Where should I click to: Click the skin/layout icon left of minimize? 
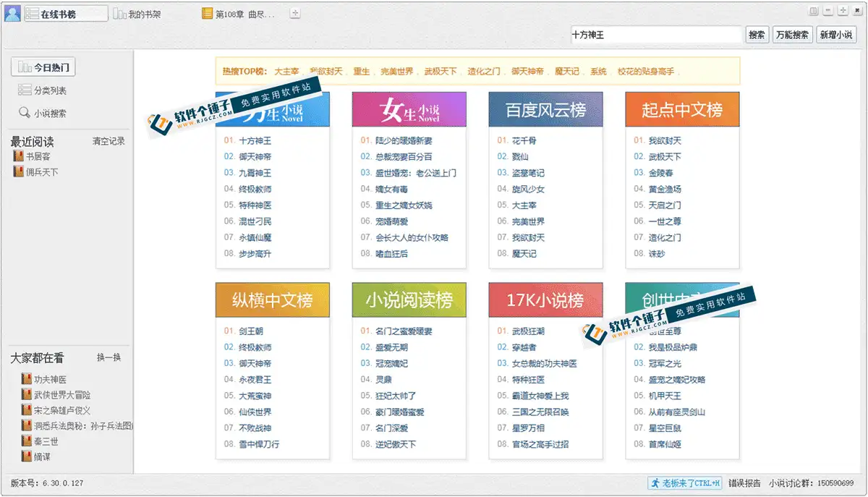[813, 11]
